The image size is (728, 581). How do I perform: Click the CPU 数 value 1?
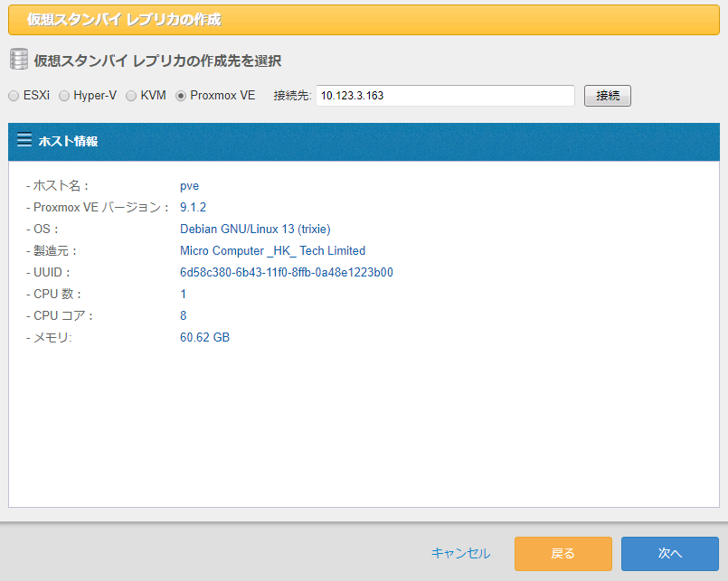pyautogui.click(x=184, y=295)
